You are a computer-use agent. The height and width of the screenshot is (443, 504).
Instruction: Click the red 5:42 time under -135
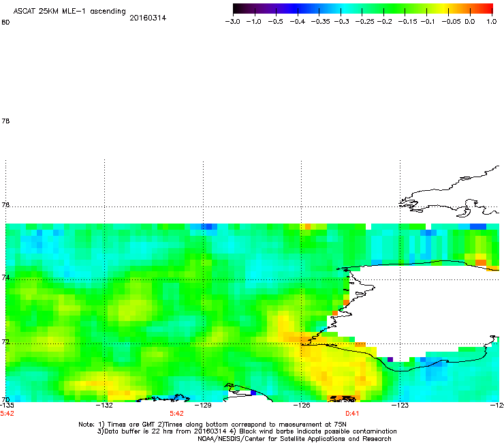coord(7,414)
